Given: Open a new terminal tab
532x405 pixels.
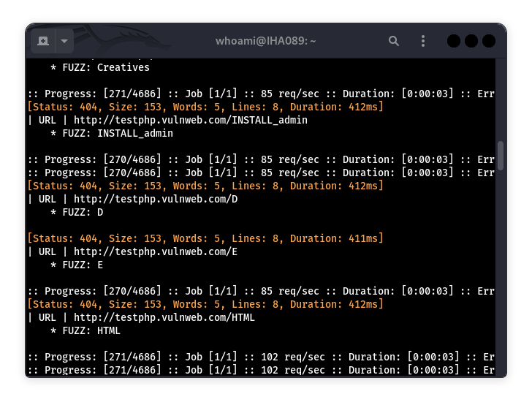Looking at the screenshot, I should pyautogui.click(x=43, y=41).
